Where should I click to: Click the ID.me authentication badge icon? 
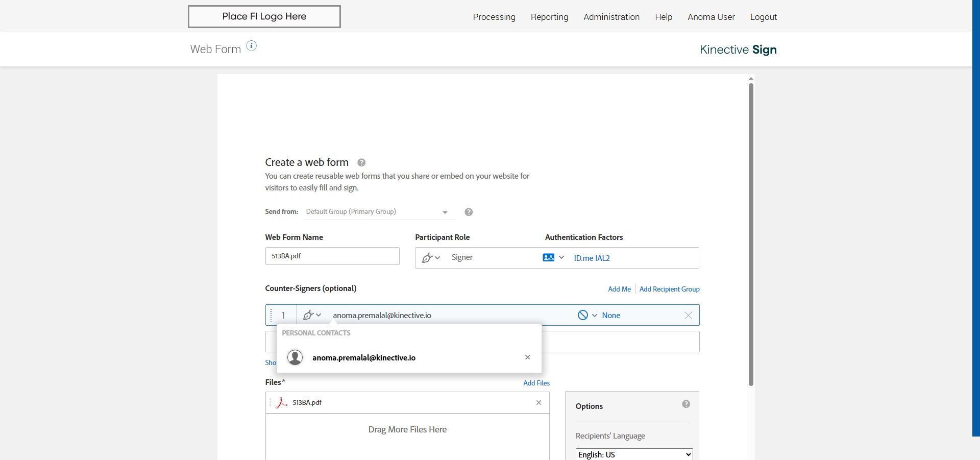(548, 258)
